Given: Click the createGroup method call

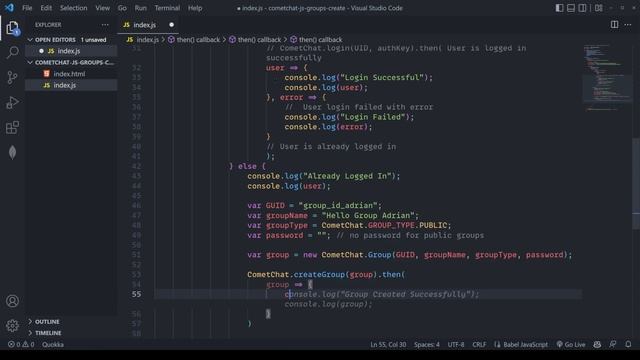Looking at the screenshot, I should (x=319, y=275).
